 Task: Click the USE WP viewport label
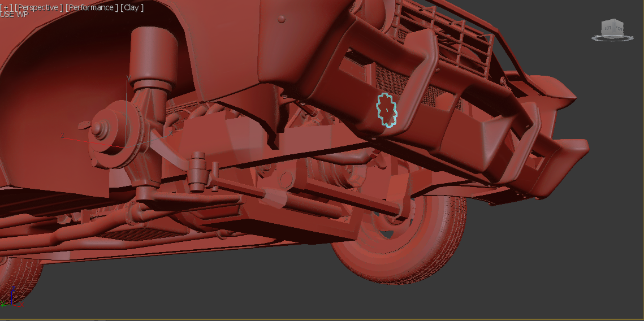tap(14, 14)
